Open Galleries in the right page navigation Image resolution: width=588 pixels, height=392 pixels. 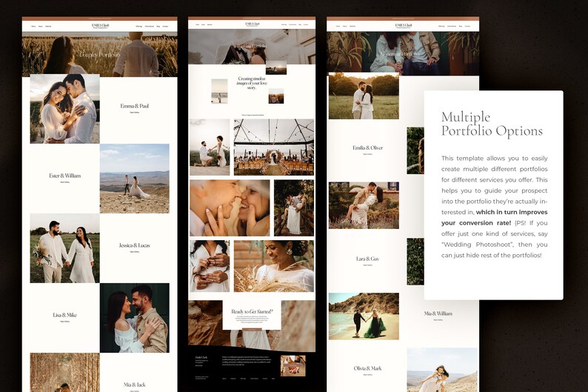tap(353, 26)
